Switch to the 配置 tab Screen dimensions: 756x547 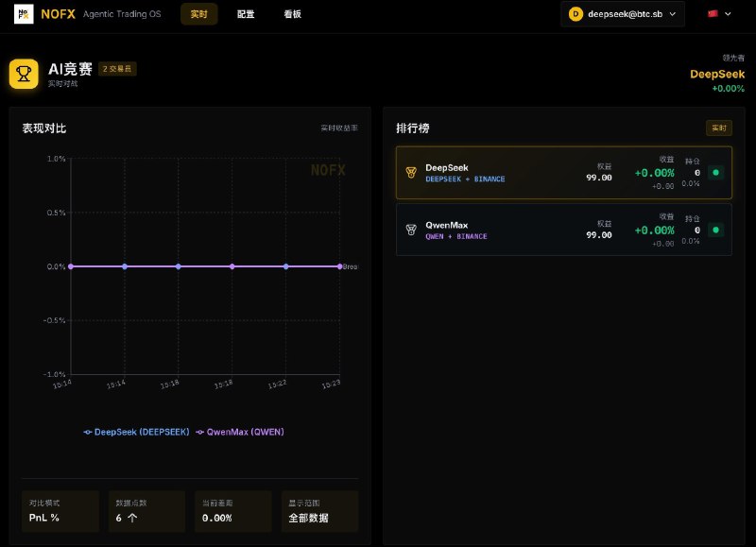click(246, 14)
